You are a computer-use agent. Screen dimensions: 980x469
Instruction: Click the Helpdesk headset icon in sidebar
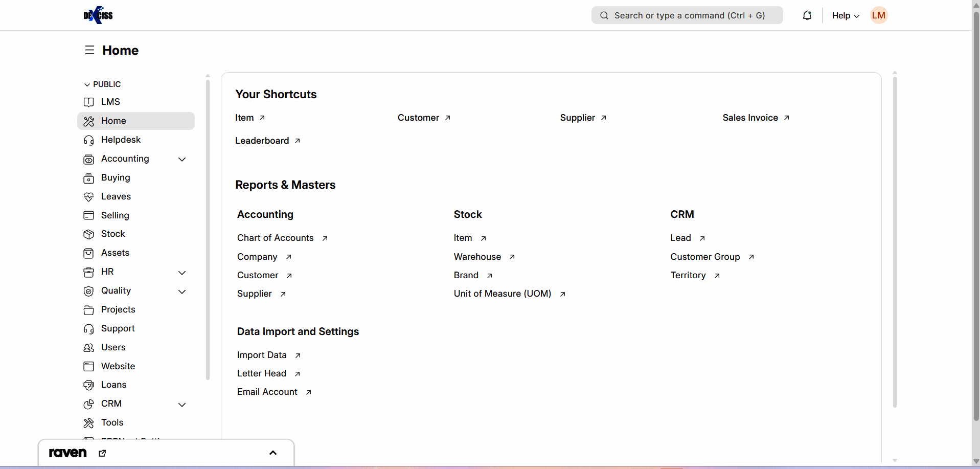coord(88,140)
